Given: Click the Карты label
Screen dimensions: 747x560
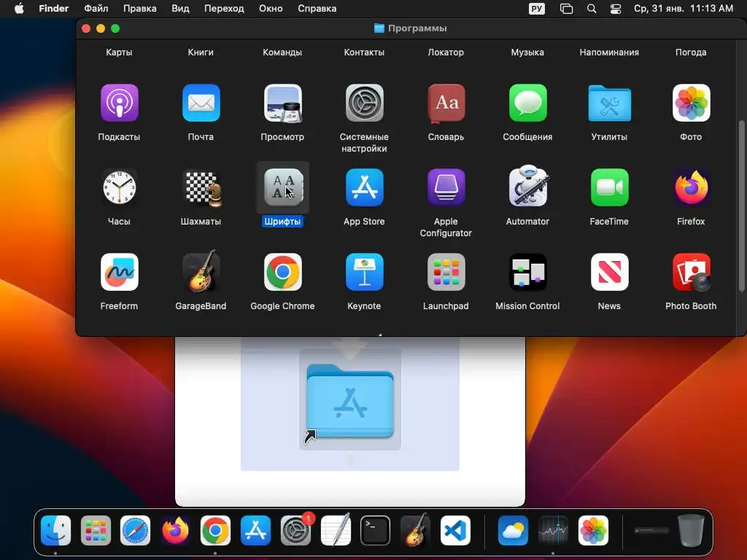Looking at the screenshot, I should pos(119,52).
